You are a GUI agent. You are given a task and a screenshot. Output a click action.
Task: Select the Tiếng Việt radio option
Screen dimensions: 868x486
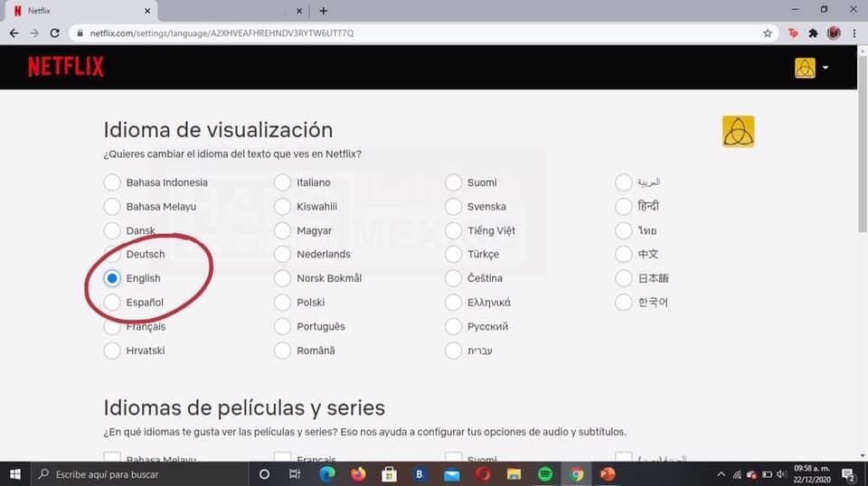click(453, 230)
